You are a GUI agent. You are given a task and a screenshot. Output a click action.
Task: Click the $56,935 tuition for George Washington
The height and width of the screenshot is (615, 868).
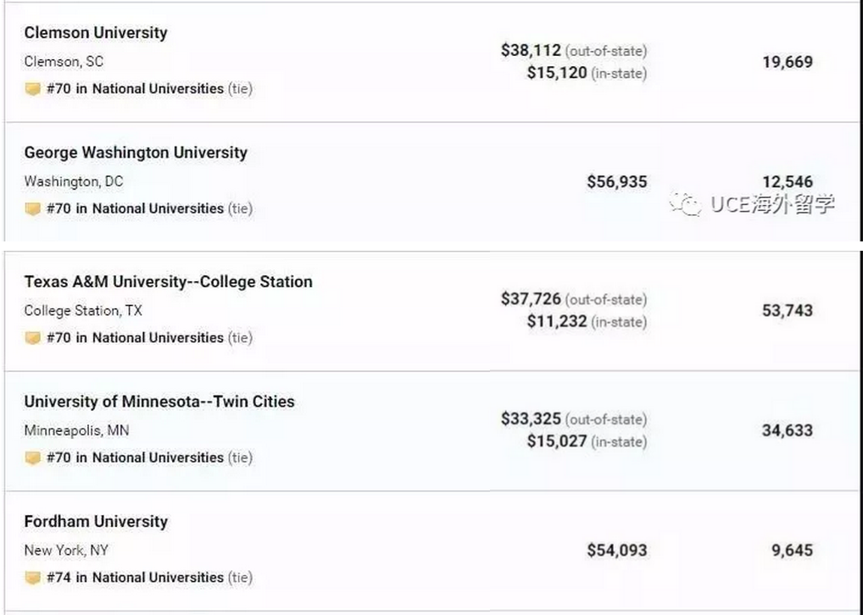point(616,181)
